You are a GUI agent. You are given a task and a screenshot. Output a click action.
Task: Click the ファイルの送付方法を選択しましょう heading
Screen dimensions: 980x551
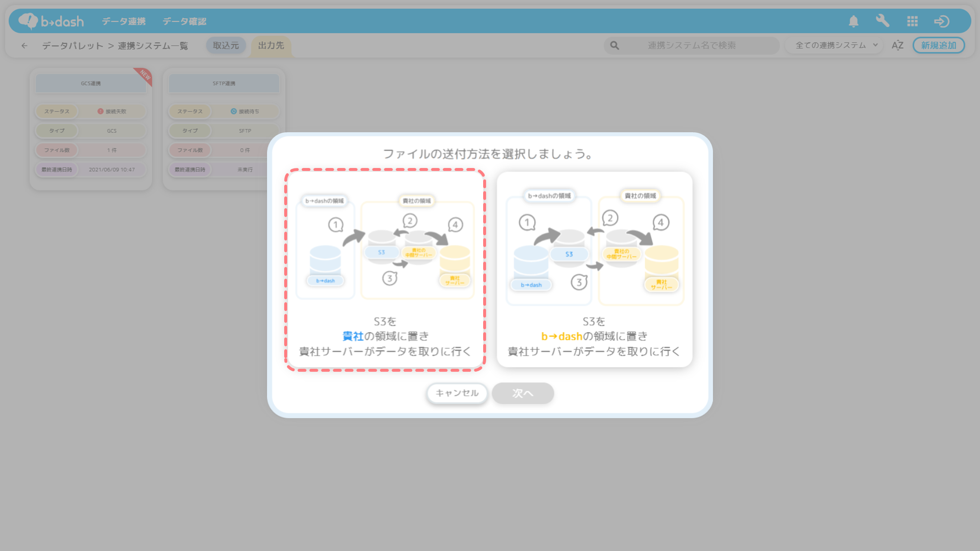click(488, 154)
